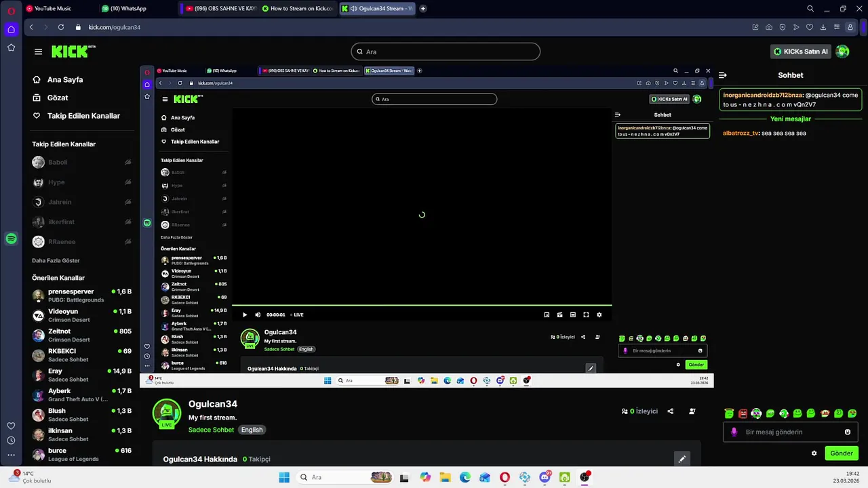Viewport: 868px width, 488px height.
Task: Add page to bookmarks heart icon
Action: pos(810,27)
